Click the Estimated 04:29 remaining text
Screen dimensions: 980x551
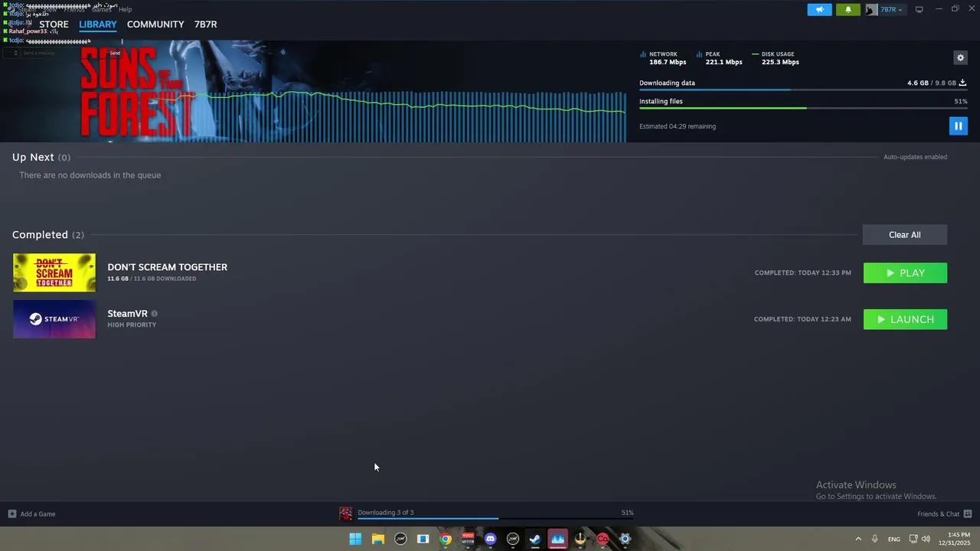point(678,126)
